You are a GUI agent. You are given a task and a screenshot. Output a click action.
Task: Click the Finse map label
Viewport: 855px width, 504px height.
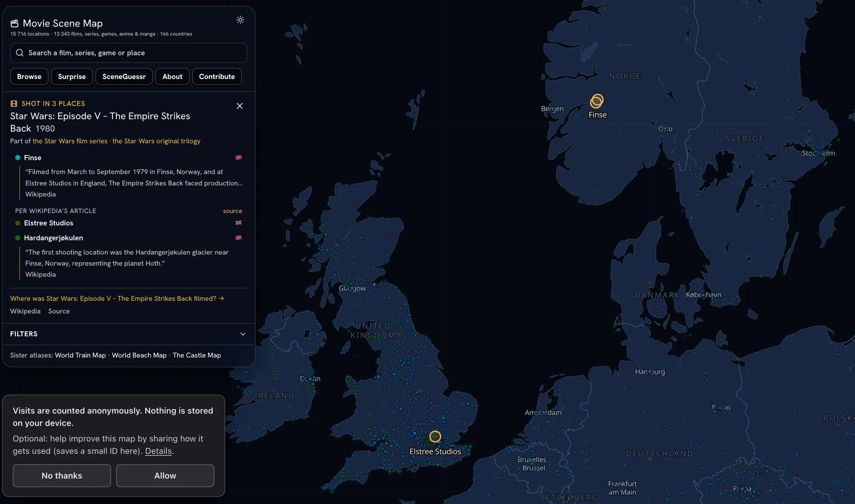tap(598, 115)
